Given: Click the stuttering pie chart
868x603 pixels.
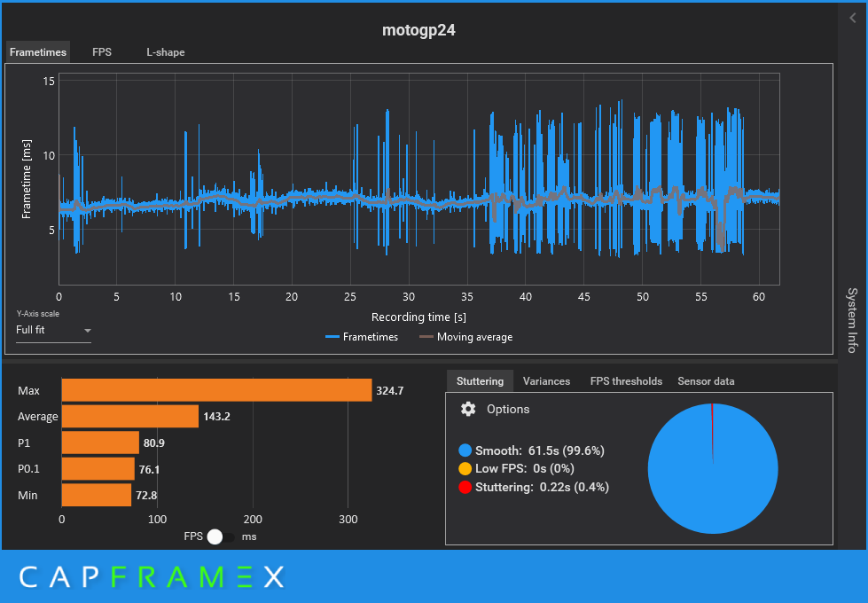Looking at the screenshot, I should (x=713, y=469).
